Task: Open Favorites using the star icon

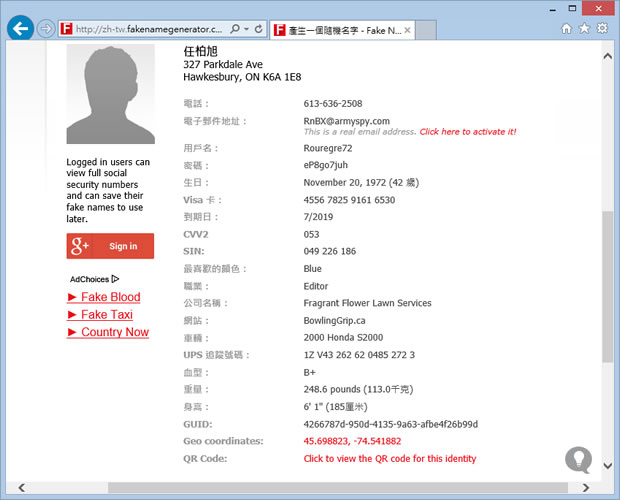Action: (585, 28)
